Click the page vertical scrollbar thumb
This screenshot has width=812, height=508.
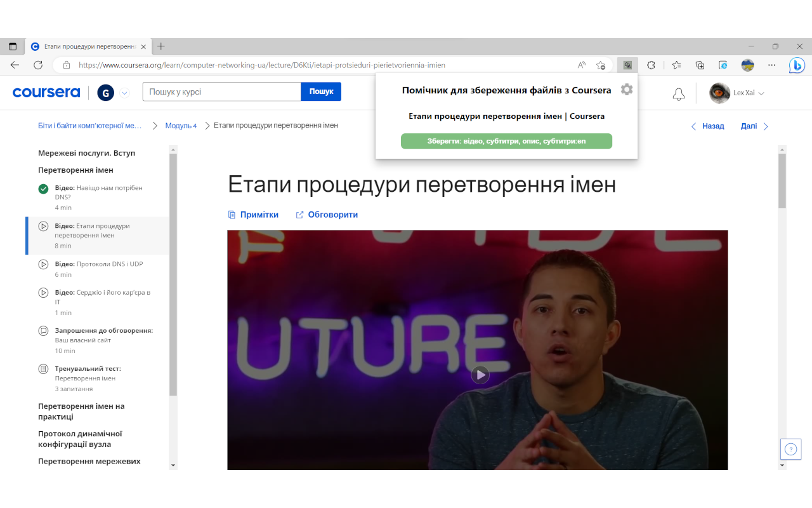click(x=782, y=181)
